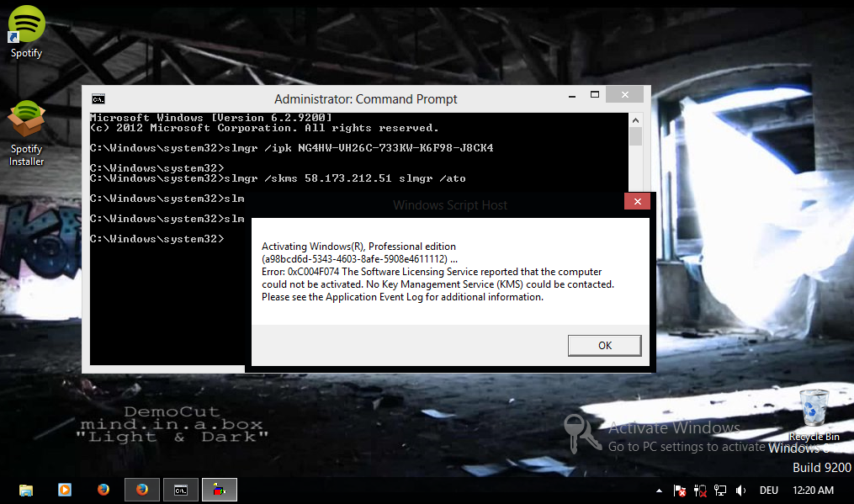
Task: Open Action Center flag icon in tray
Action: [x=680, y=491]
